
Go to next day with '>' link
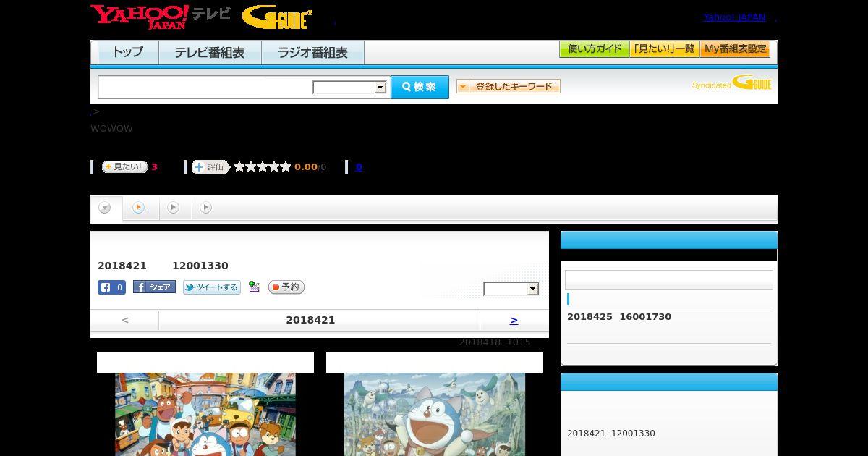click(514, 320)
